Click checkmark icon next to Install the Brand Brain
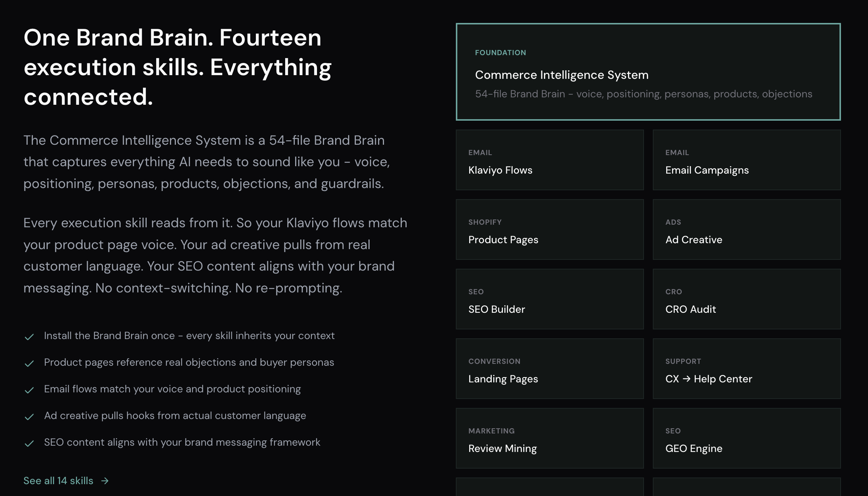The image size is (868, 496). pos(29,337)
